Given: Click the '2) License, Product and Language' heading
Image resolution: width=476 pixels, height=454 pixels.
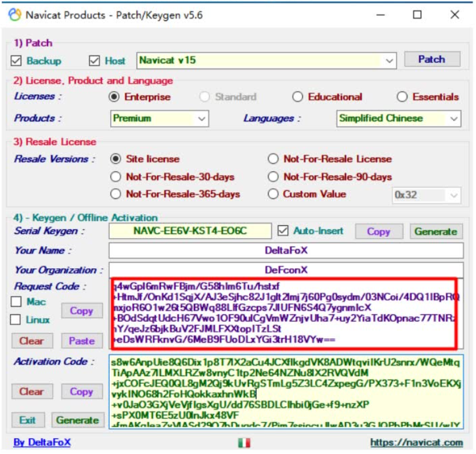Looking at the screenshot, I should coord(93,81).
